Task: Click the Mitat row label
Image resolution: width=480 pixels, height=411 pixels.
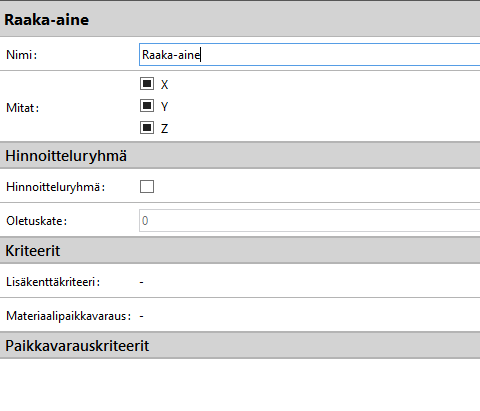Action: 23,108
